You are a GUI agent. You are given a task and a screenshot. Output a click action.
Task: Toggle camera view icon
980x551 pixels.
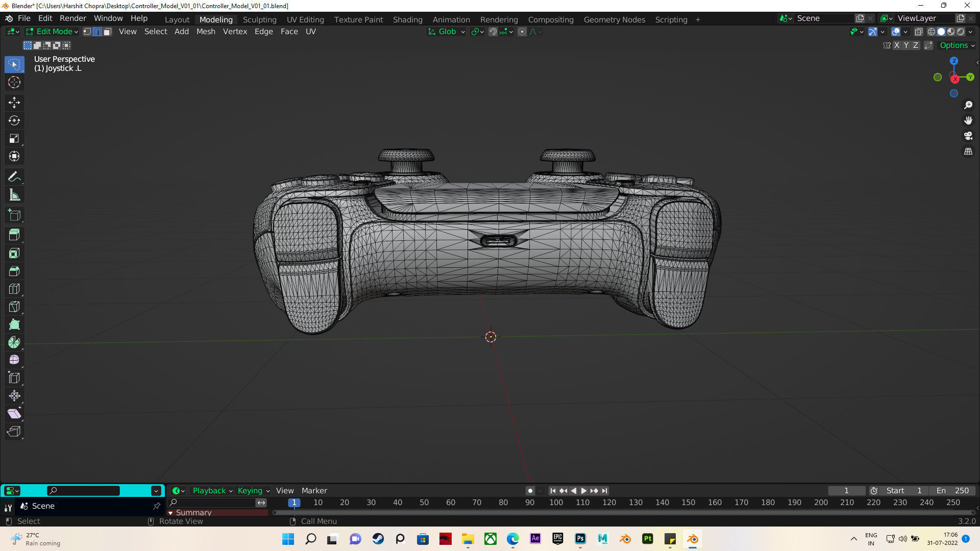[x=968, y=136]
